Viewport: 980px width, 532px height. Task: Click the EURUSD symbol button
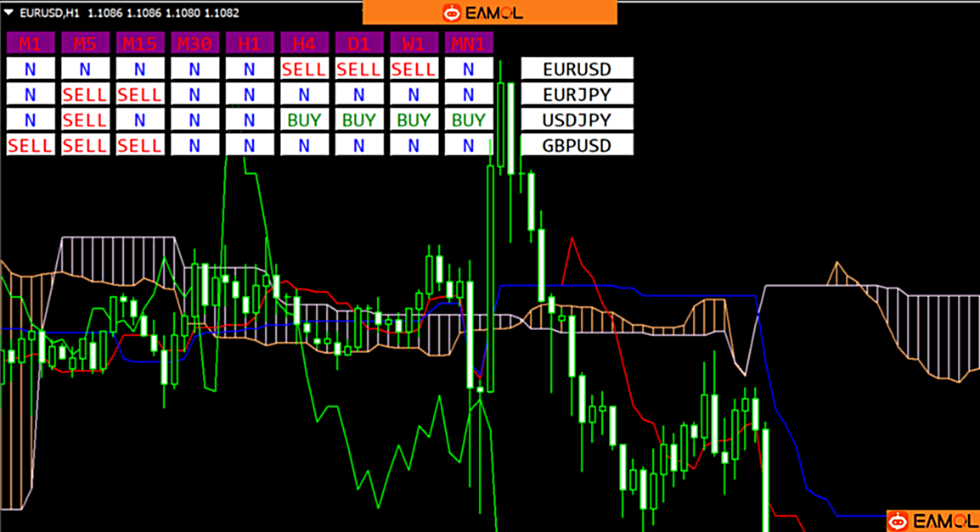[577, 69]
